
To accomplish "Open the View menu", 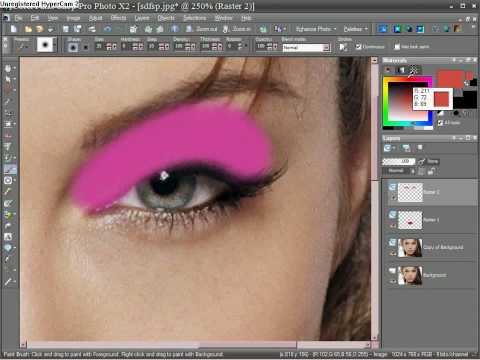I will 52,18.
